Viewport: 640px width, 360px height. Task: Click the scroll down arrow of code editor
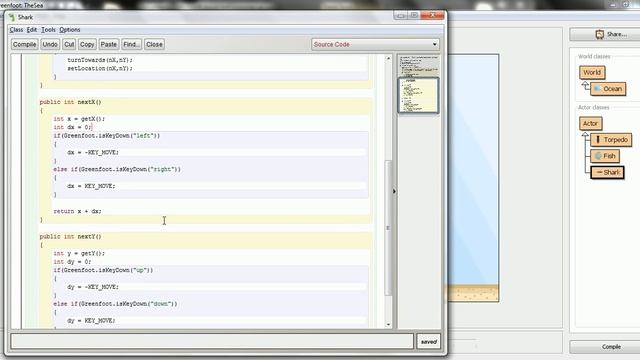388,324
